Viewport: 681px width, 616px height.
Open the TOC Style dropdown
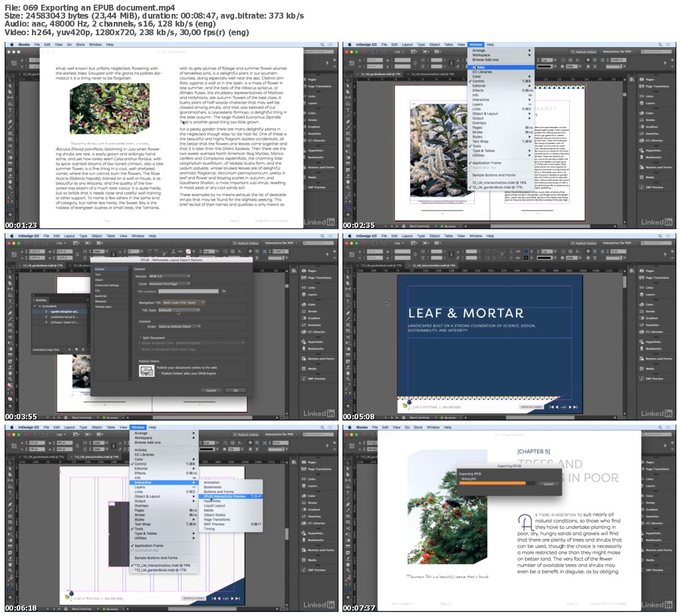pyautogui.click(x=179, y=310)
